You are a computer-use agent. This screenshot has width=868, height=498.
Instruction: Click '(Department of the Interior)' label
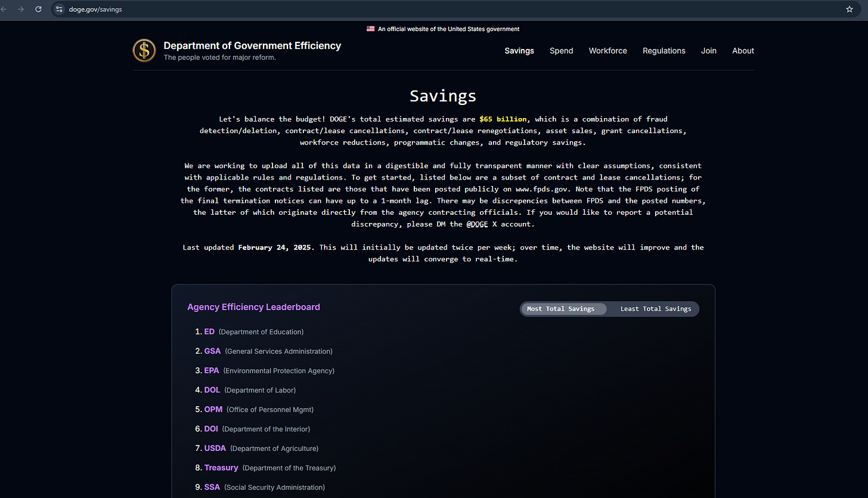266,429
